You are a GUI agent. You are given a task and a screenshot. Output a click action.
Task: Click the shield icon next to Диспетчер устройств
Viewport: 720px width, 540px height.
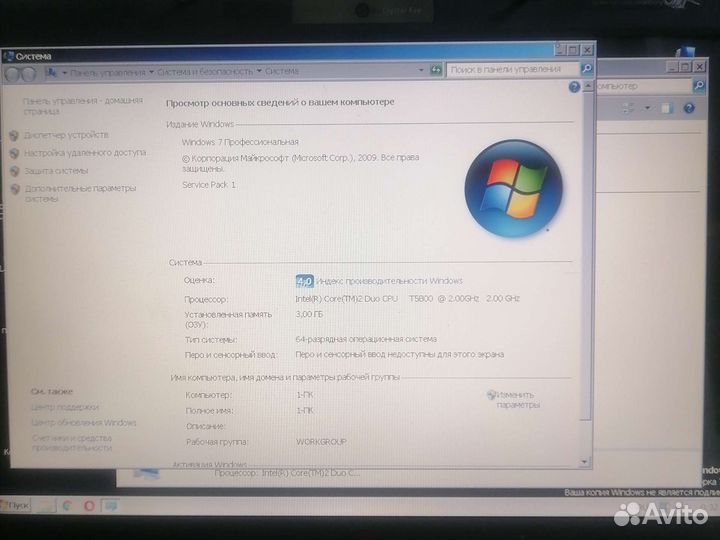pyautogui.click(x=14, y=135)
